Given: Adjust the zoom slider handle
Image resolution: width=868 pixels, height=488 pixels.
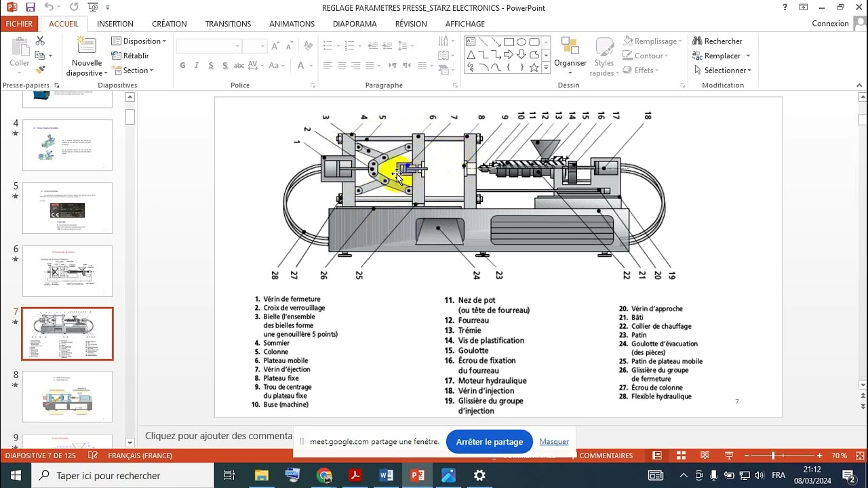Looking at the screenshot, I should (x=773, y=455).
